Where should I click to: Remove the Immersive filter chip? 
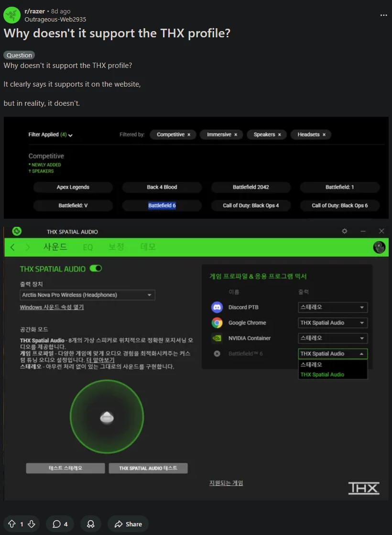coord(236,135)
